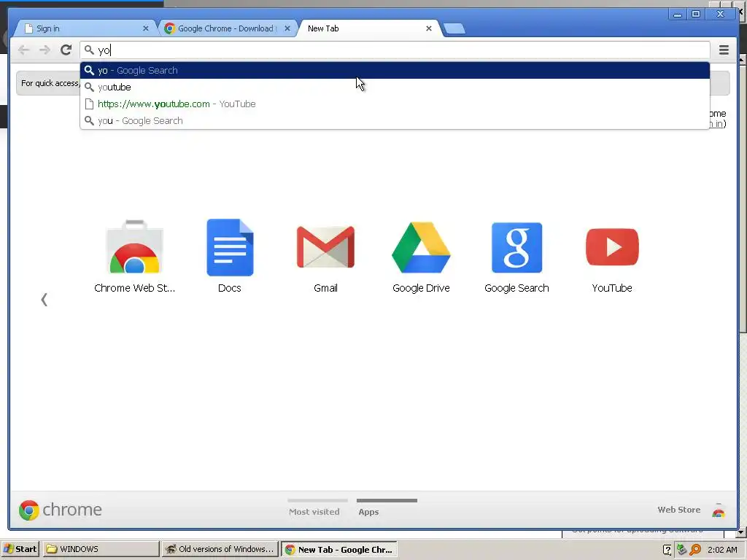Screen dimensions: 747x560
Task: Click the previous page chevron arrow
Action: coord(44,300)
